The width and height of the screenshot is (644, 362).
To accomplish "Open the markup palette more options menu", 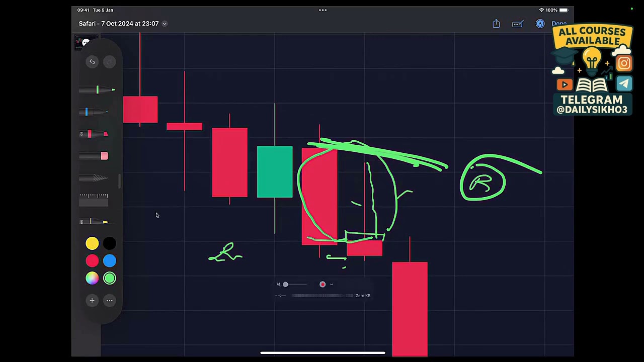I will 109,301.
